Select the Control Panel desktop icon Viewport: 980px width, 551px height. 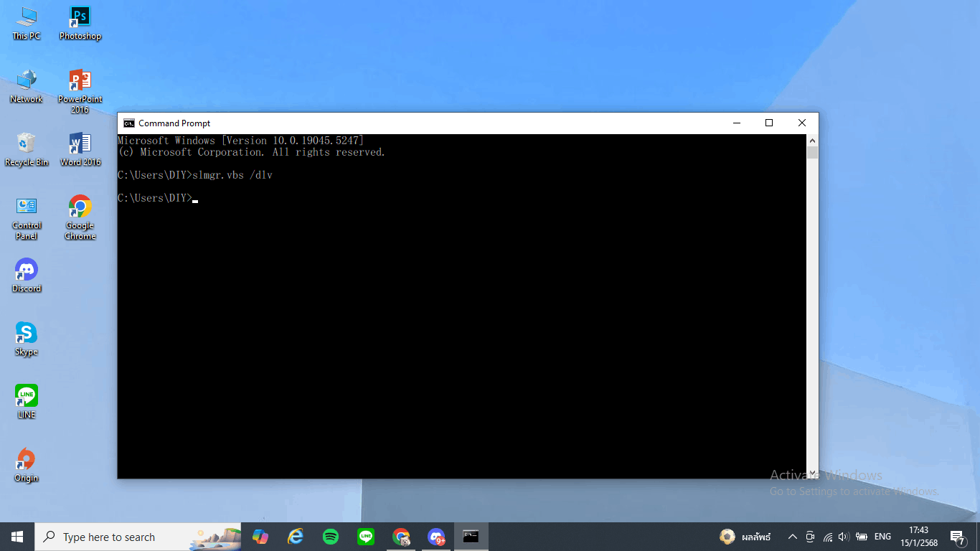27,218
